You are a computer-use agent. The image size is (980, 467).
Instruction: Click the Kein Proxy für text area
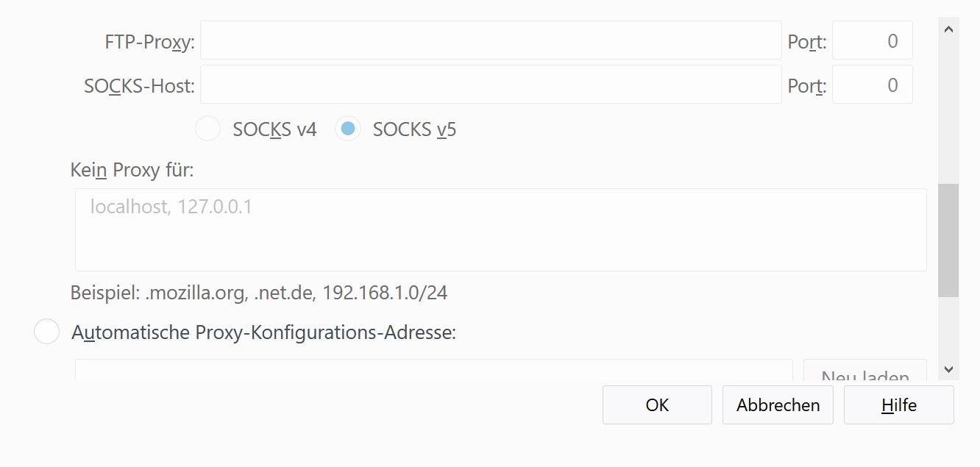pyautogui.click(x=500, y=229)
